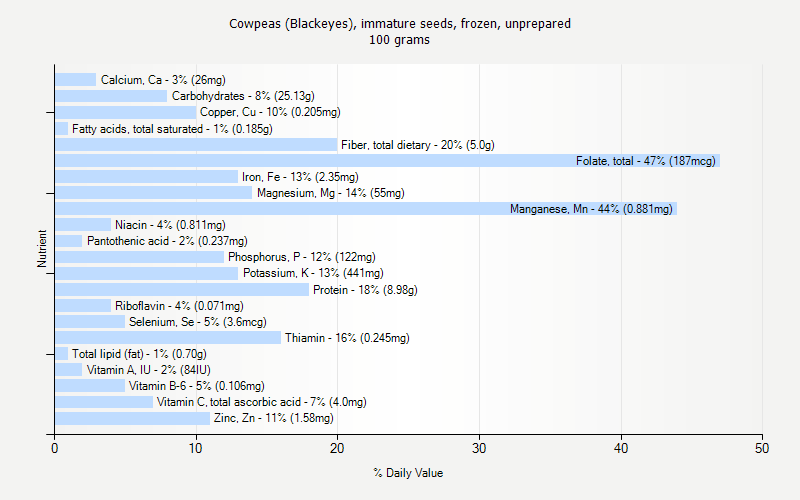The height and width of the screenshot is (500, 800).
Task: Click the Carbohydrates bar in the chart
Action: pos(111,96)
